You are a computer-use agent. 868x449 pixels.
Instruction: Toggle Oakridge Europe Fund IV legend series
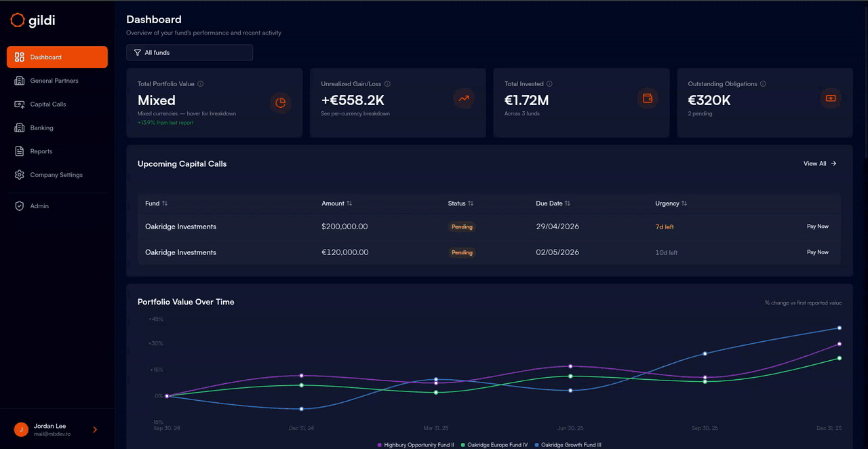(494, 445)
